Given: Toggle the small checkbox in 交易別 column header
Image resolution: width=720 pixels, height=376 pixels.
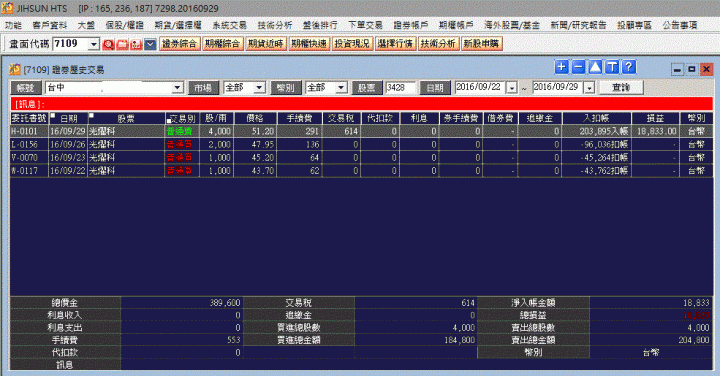Looking at the screenshot, I should [169, 121].
